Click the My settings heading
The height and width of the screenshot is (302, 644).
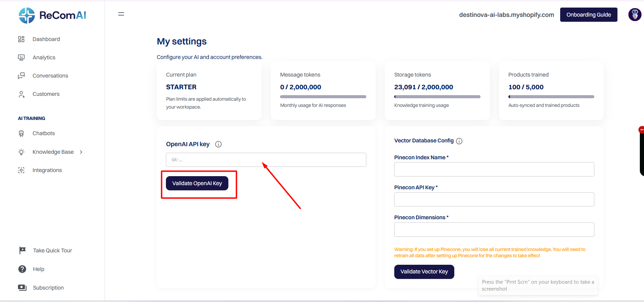182,41
